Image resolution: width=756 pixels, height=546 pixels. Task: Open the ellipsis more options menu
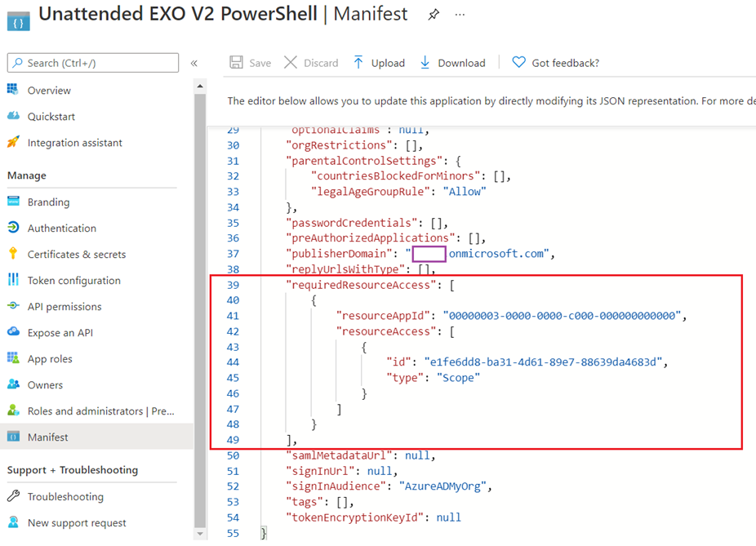click(460, 15)
